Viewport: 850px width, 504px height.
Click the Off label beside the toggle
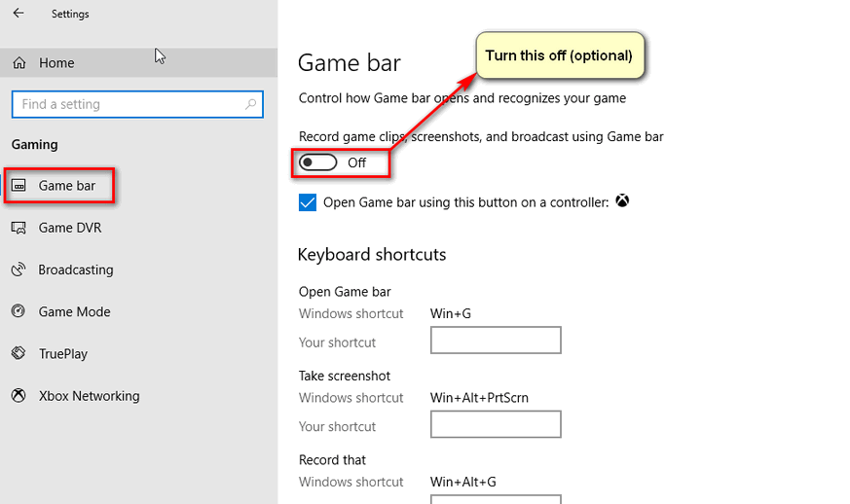(356, 162)
